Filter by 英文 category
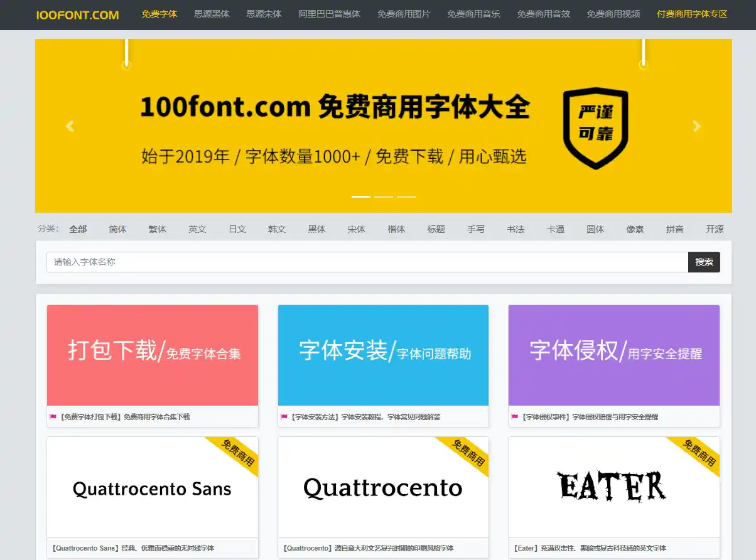 [197, 229]
